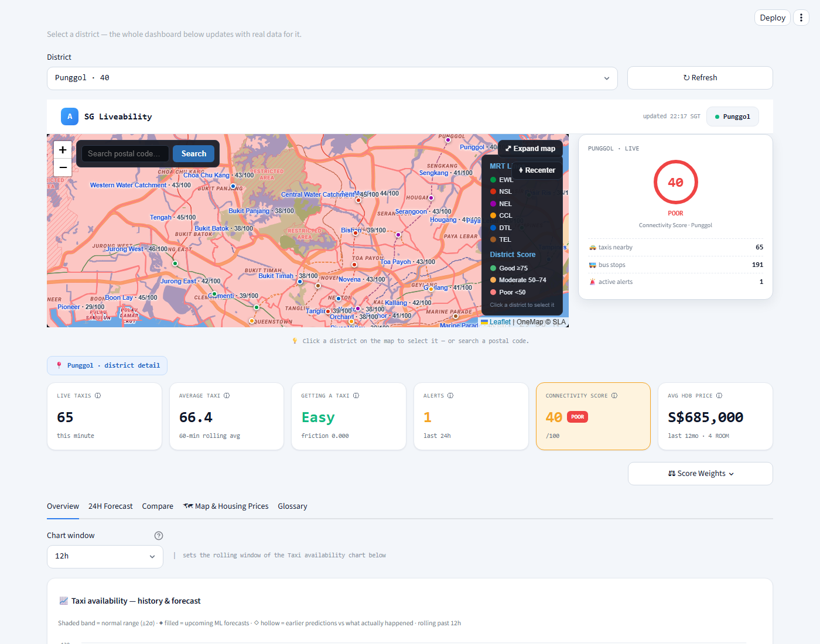Switch to the Overview tab
Image resolution: width=820 pixels, height=644 pixels.
point(63,506)
